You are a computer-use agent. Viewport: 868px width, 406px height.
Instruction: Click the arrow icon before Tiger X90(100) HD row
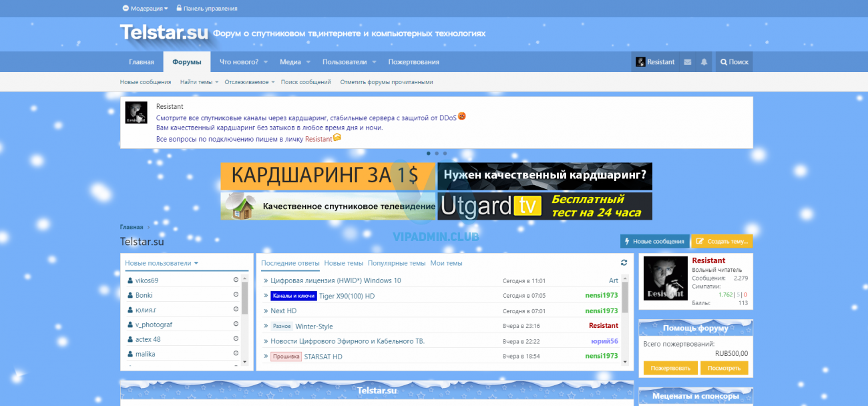266,296
